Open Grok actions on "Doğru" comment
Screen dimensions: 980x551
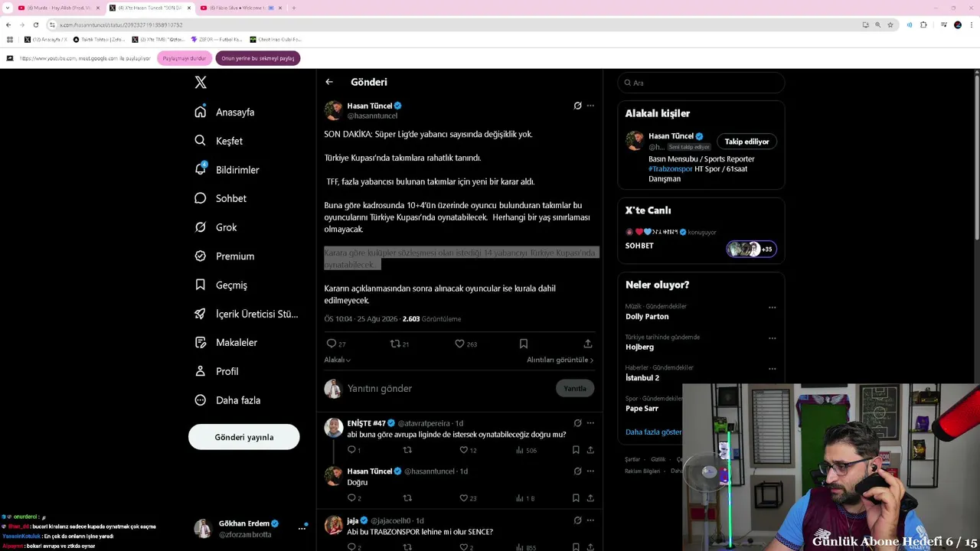coord(577,471)
